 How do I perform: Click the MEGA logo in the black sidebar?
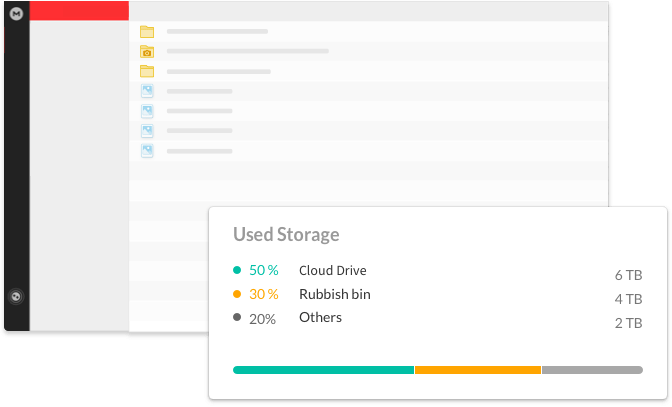[16, 12]
